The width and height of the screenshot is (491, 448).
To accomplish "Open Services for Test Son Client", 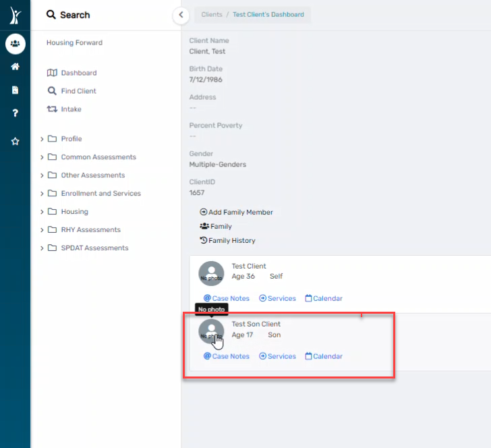I will coord(277,356).
